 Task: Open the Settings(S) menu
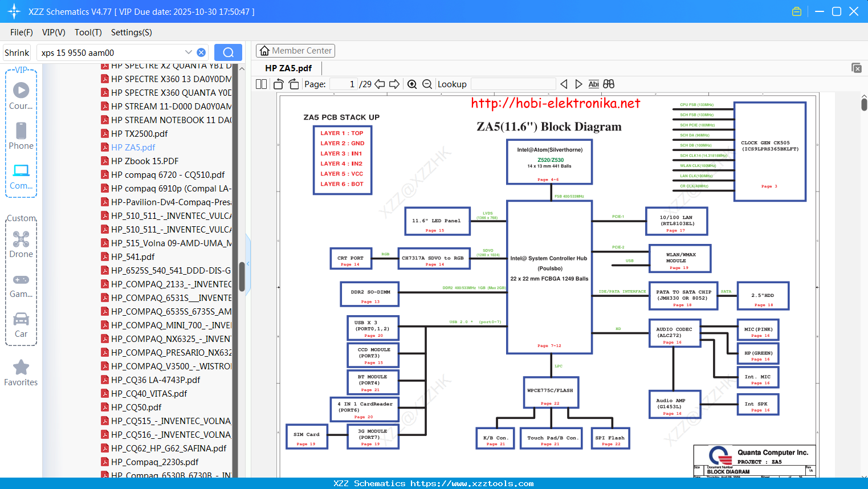tap(132, 32)
